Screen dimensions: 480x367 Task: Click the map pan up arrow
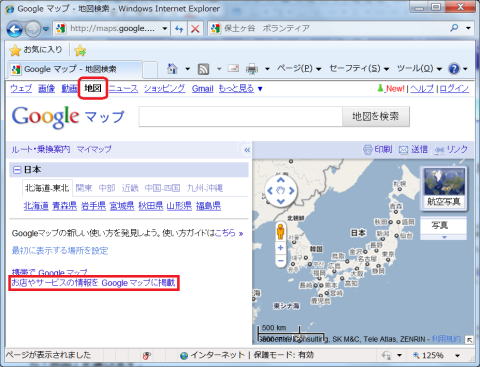[x=281, y=180]
